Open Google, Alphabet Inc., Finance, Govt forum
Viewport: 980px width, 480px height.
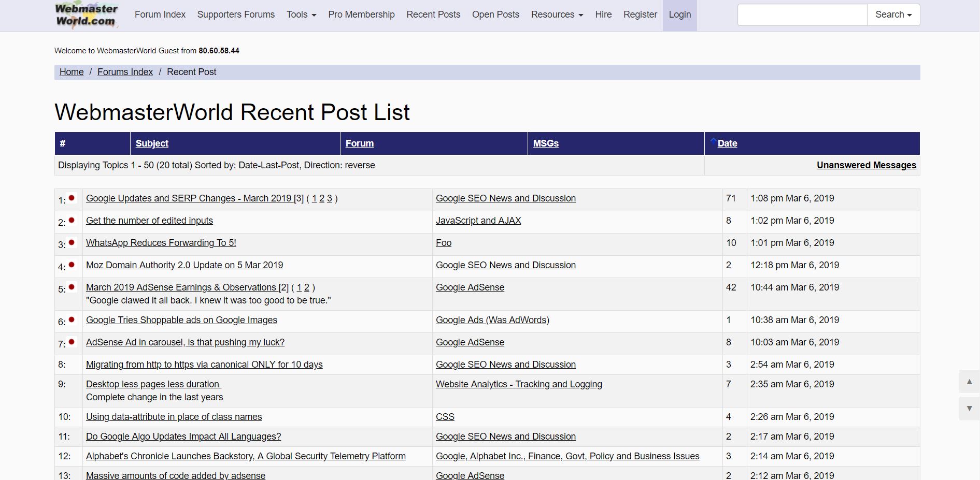[x=567, y=456]
